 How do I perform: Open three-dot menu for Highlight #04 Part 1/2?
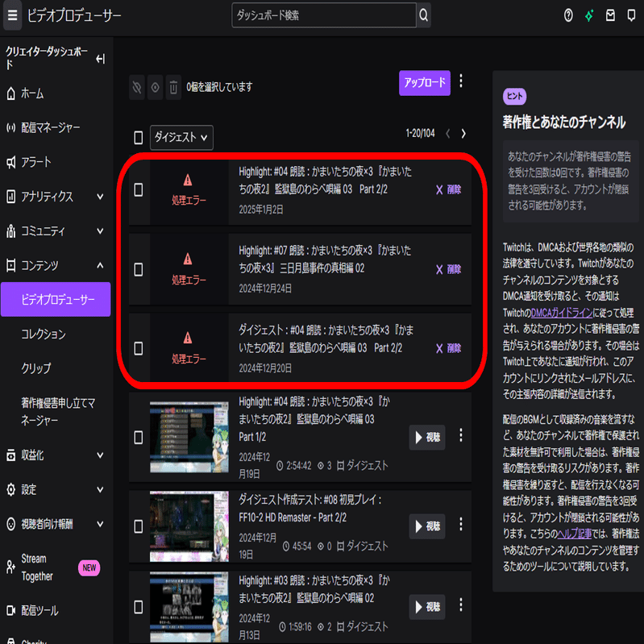(461, 435)
